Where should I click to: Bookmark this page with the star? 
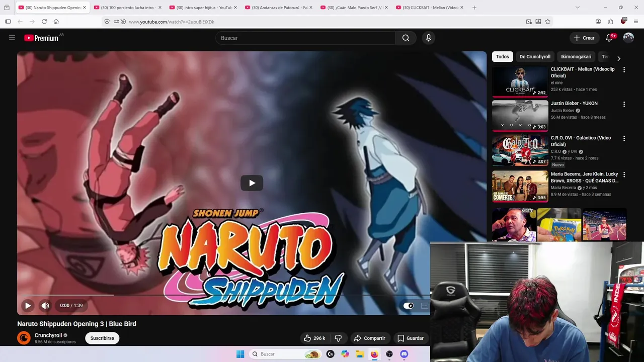(x=547, y=22)
